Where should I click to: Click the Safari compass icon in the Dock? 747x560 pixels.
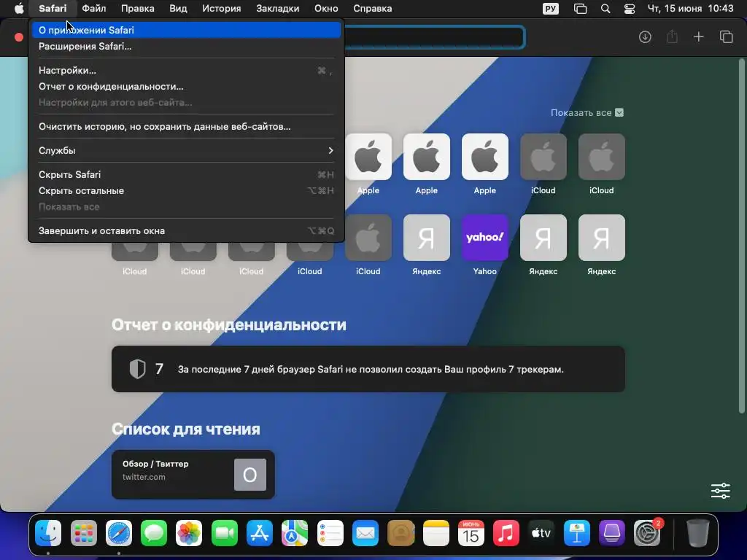[x=119, y=533]
